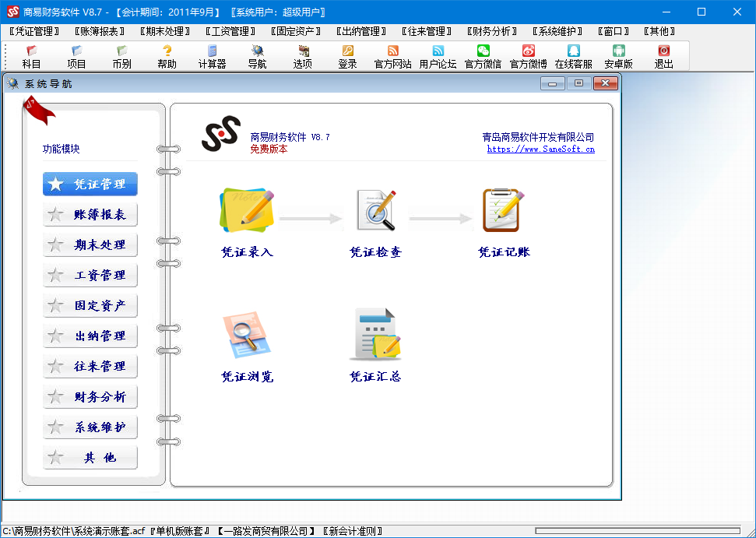Image resolution: width=756 pixels, height=538 pixels.
Task: Maximize the 系统导航 inner window
Action: [x=578, y=83]
